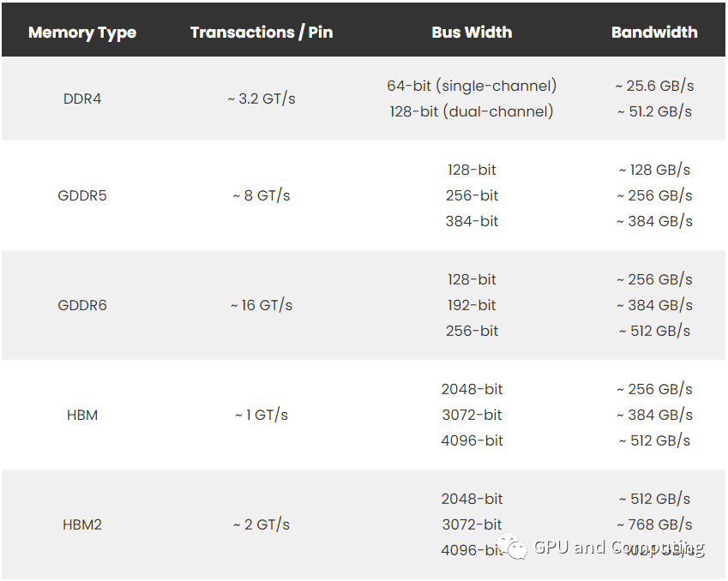Screen dimensions: 728x581
Task: Click the ~ 51.2 GB/s bandwidth value
Action: 654,112
